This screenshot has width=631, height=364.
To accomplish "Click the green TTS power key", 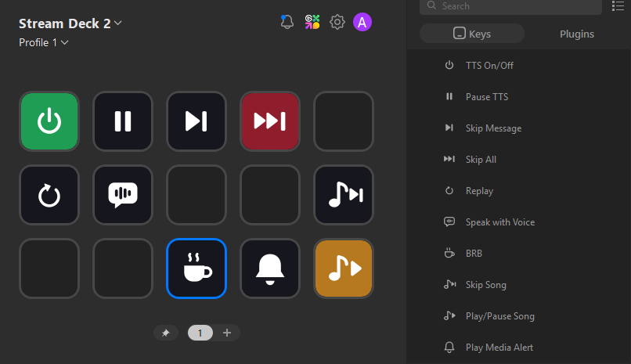I will 49,121.
